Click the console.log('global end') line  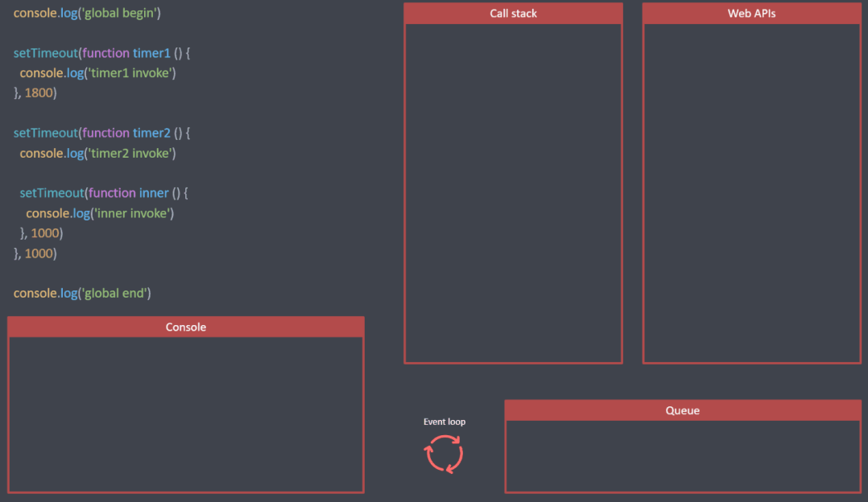coord(82,293)
